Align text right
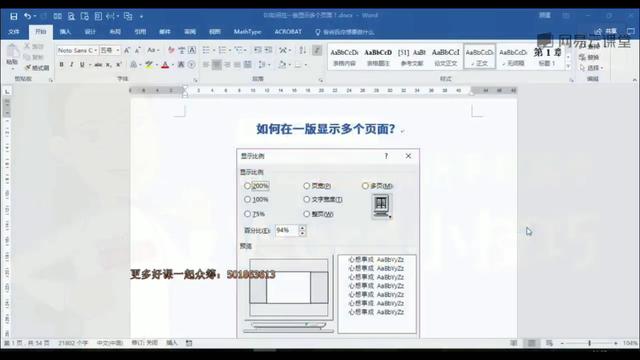640x360 pixels. tap(227, 65)
